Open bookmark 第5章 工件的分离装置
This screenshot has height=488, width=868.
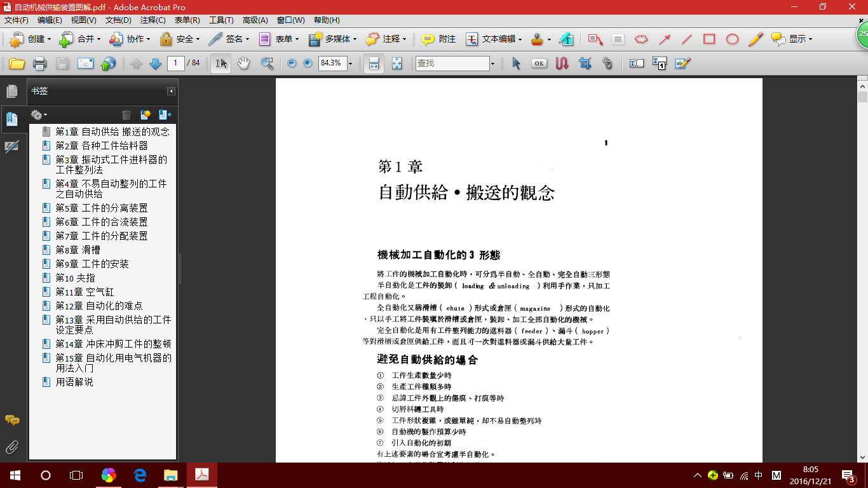coord(101,208)
